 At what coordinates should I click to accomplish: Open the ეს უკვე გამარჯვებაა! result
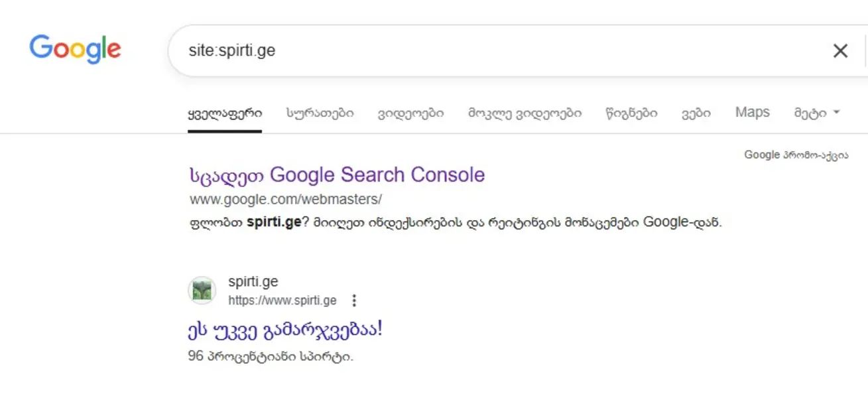(286, 328)
